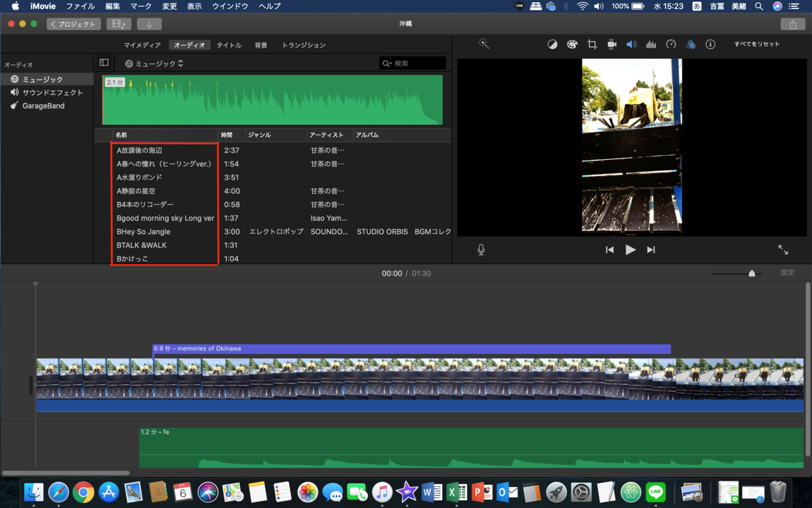Image resolution: width=812 pixels, height=508 pixels.
Task: Click the horizontal timeline scrollbar
Action: [66, 473]
